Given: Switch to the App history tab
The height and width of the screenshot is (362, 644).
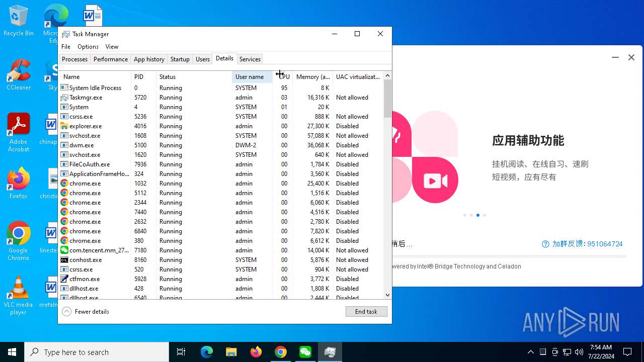Looking at the screenshot, I should click(149, 59).
